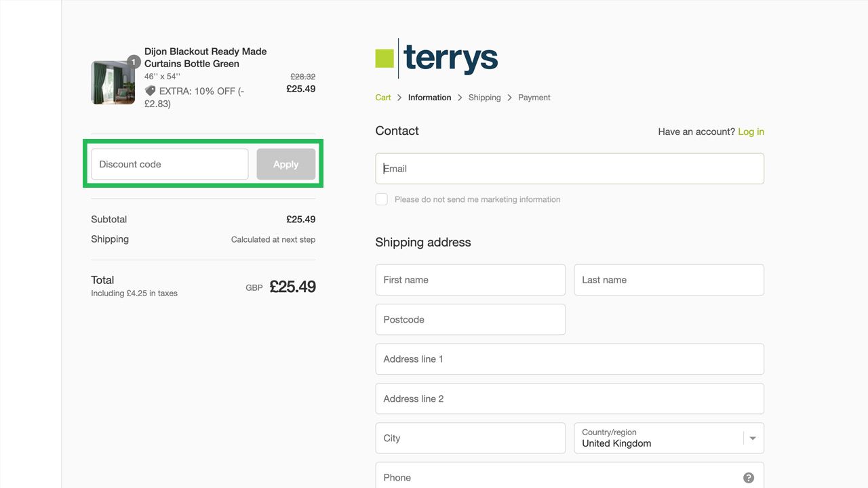This screenshot has width=868, height=488.
Task: Tick the no marketing information checkbox
Action: click(382, 199)
